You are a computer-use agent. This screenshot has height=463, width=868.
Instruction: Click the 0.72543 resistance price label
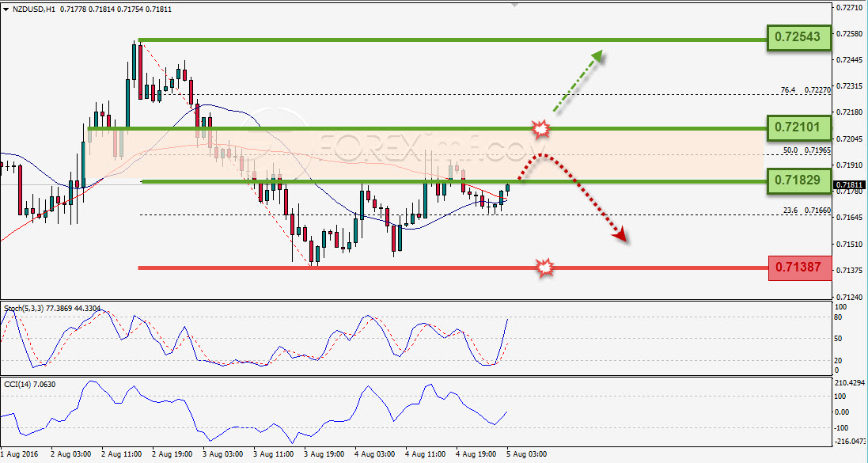coord(799,38)
